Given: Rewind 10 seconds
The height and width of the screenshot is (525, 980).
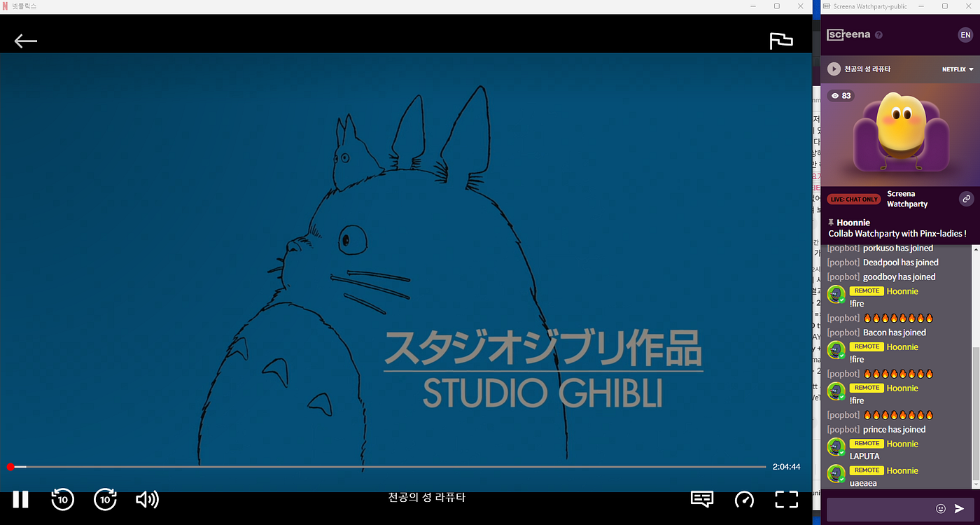Looking at the screenshot, I should tap(63, 499).
